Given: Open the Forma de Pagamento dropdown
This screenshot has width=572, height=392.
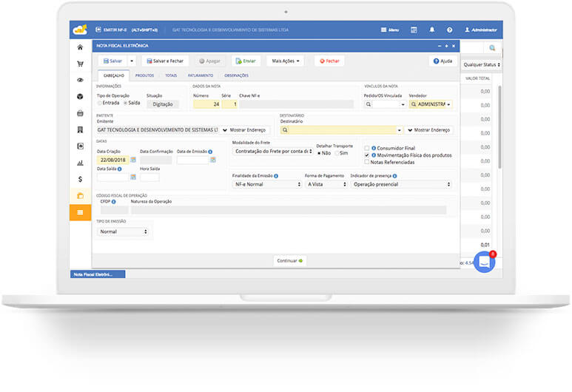Looking at the screenshot, I should click(x=324, y=184).
